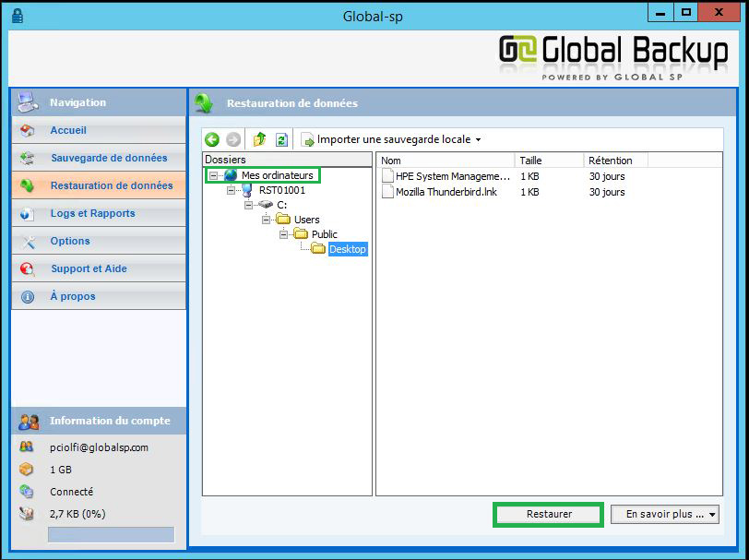Open Logs et Rapports section
This screenshot has height=560, width=749.
click(99, 214)
